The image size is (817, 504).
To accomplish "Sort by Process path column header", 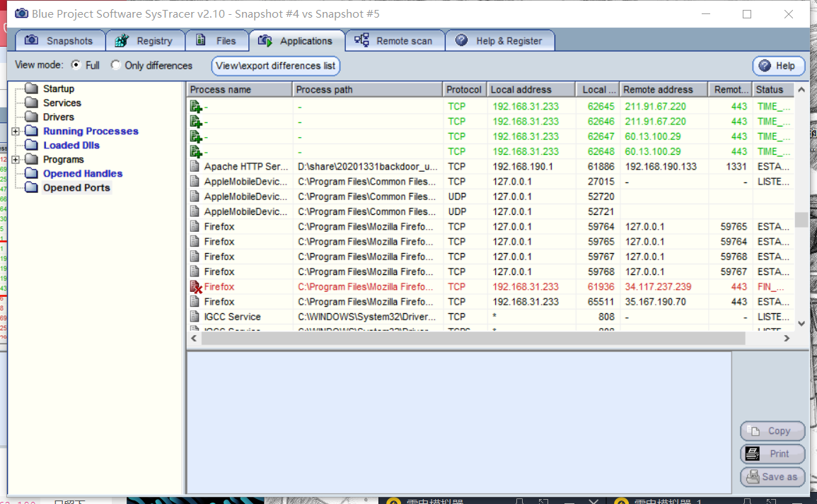I will (x=367, y=90).
